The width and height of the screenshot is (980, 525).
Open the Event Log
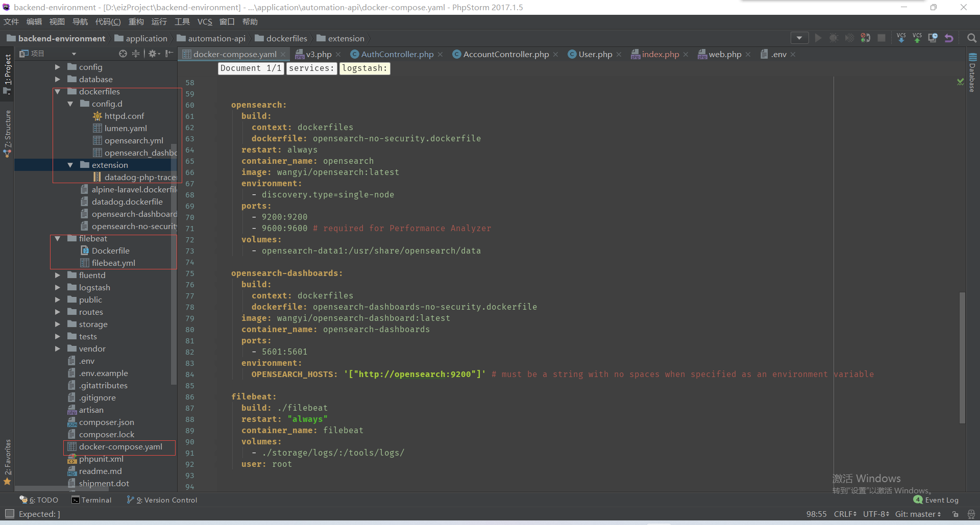coord(941,500)
